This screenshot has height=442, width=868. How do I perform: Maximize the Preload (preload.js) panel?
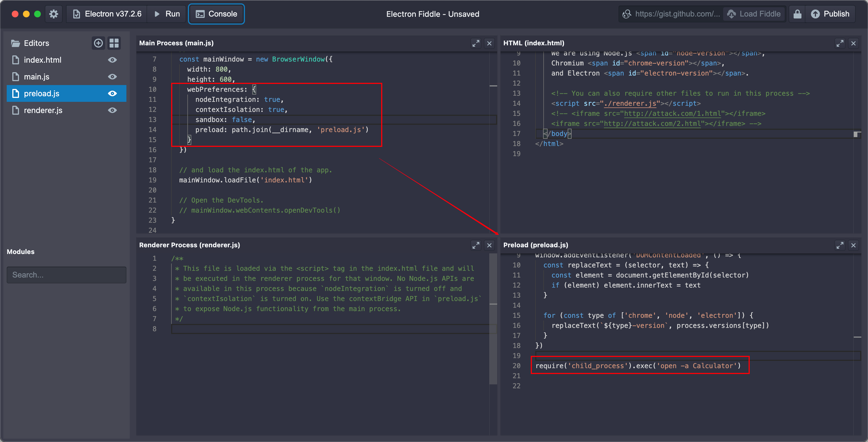[840, 245]
